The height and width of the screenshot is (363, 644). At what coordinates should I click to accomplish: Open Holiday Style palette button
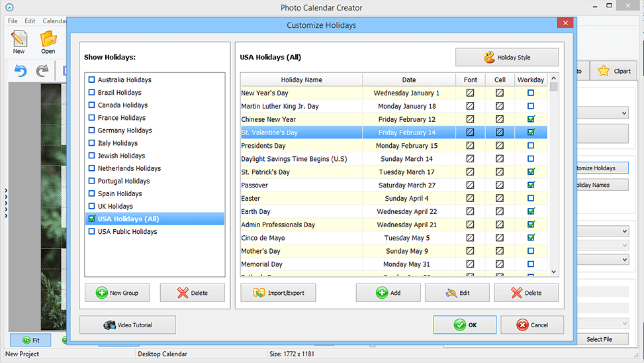coord(506,58)
